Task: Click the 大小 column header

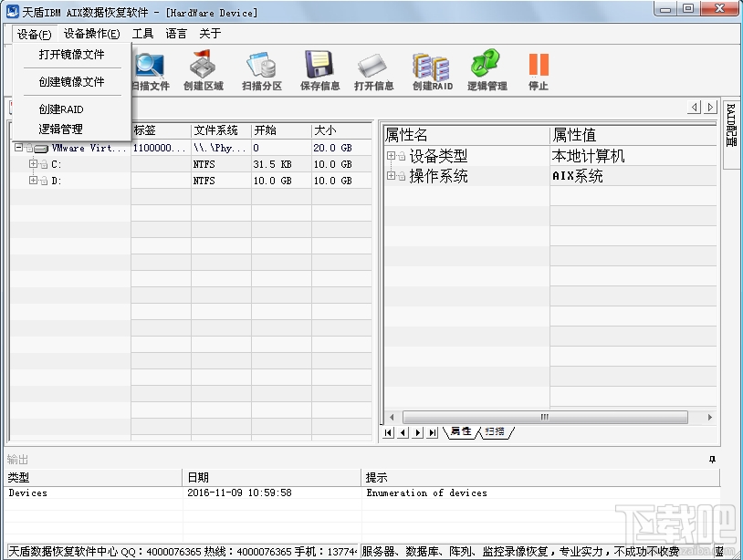Action: (341, 130)
